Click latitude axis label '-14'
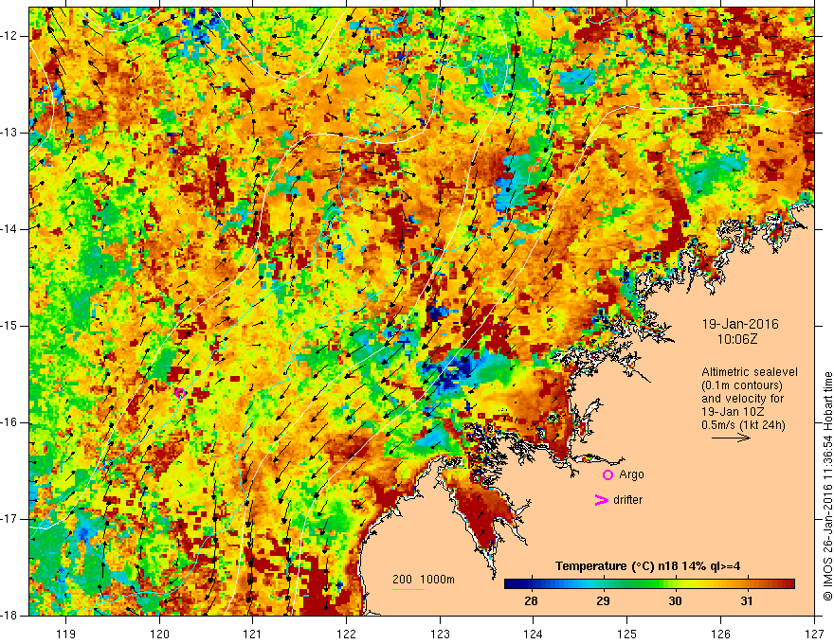Screen dimensions: 834x644 [x=10, y=229]
